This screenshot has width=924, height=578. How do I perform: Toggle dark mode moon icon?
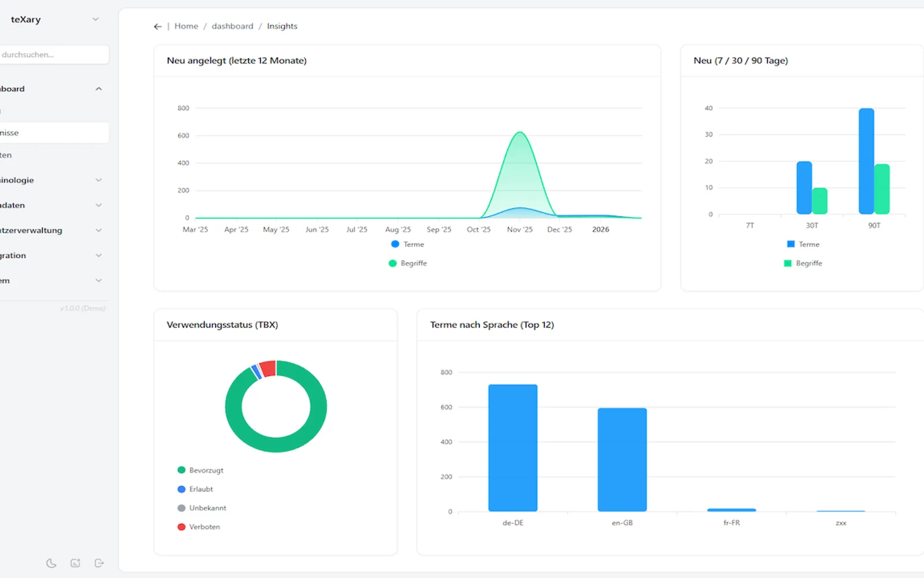coord(51,563)
